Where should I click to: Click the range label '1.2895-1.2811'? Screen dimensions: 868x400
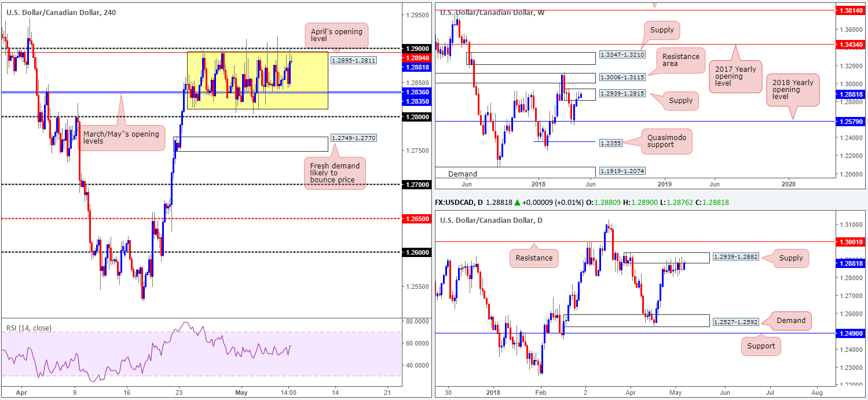pyautogui.click(x=353, y=60)
